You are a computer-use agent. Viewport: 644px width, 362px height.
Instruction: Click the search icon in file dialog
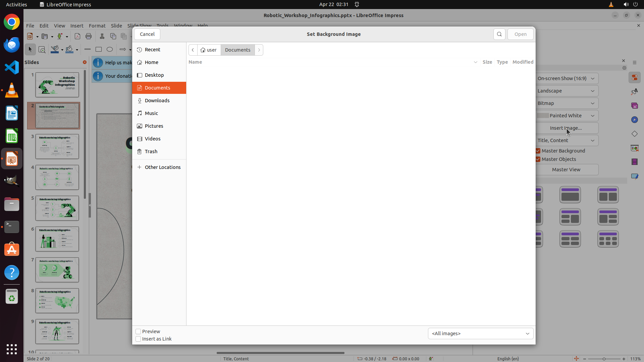click(499, 34)
